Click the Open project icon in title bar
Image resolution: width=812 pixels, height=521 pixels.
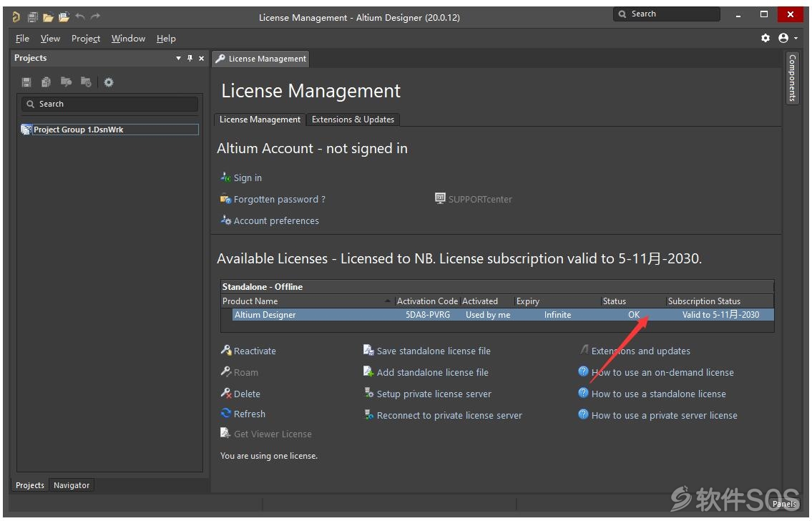tap(64, 17)
